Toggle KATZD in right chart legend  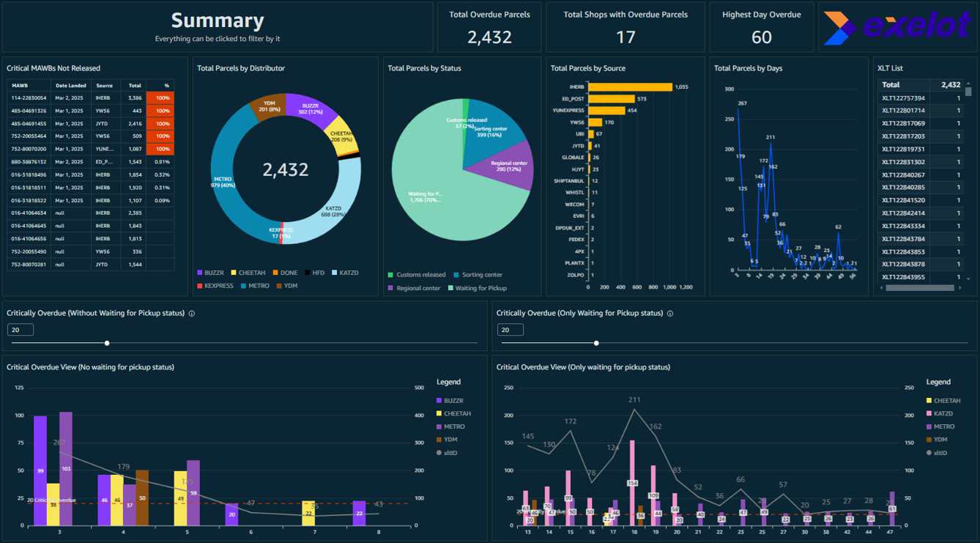(x=929, y=414)
